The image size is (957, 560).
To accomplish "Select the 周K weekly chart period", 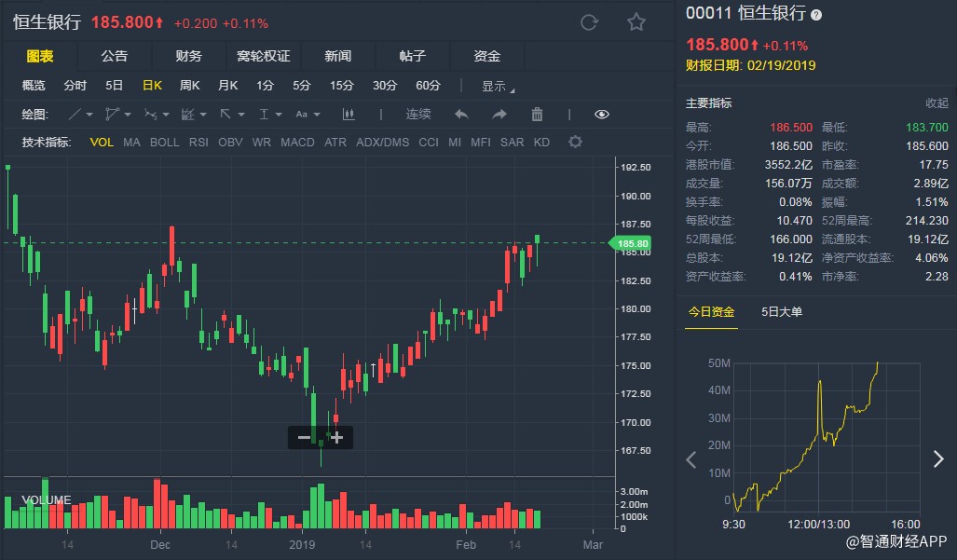I will point(189,86).
